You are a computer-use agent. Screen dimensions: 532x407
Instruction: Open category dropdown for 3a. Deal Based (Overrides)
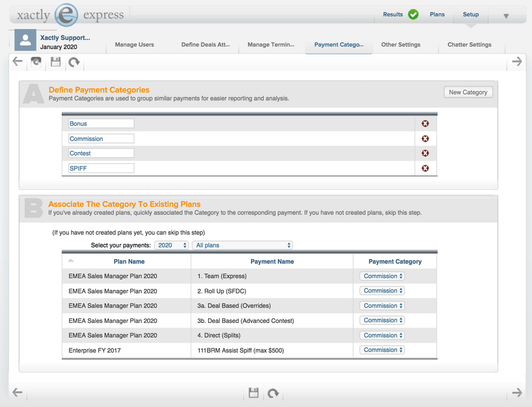[x=382, y=306]
